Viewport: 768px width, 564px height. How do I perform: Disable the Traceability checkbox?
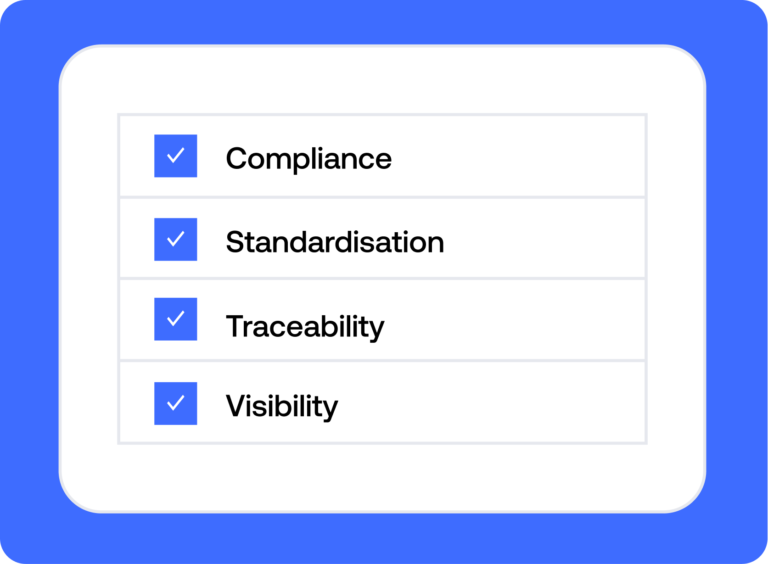[175, 319]
